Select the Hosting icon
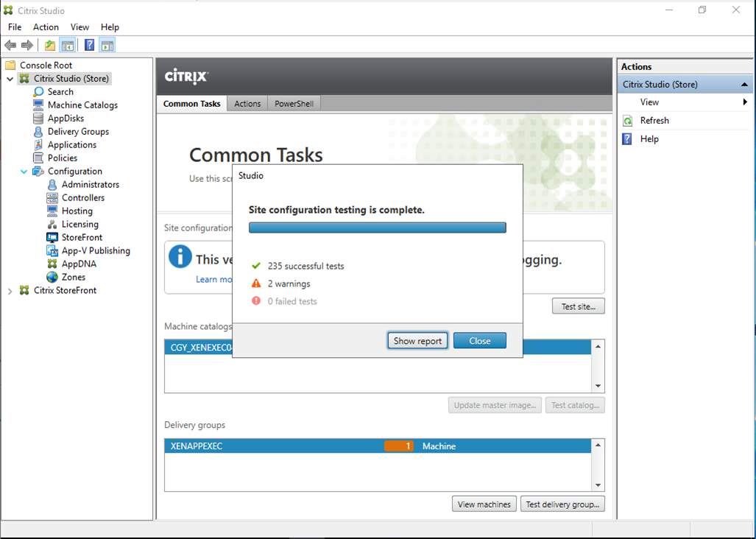Image resolution: width=756 pixels, height=539 pixels. [52, 211]
